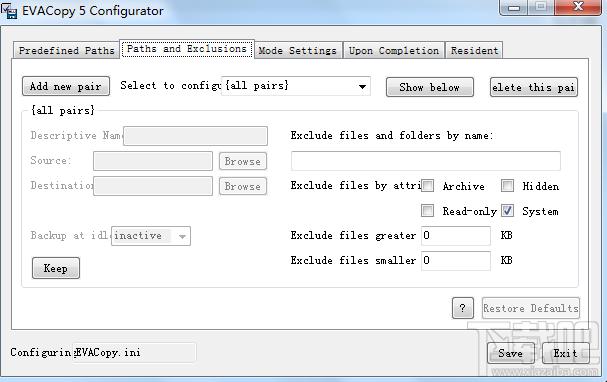This screenshot has height=382, width=607.
Task: Click the ? help button
Action: [463, 308]
